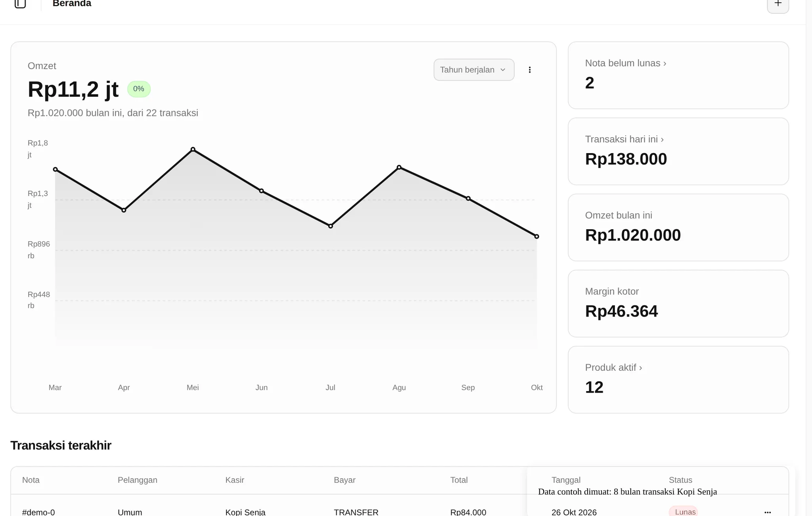Click the Margin kotor card
This screenshot has width=812, height=516.
[678, 304]
